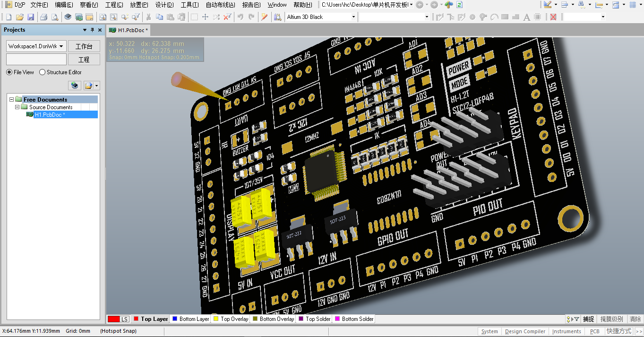The image size is (644, 337).
Task: Click the Cut scissors icon
Action: coord(148,17)
